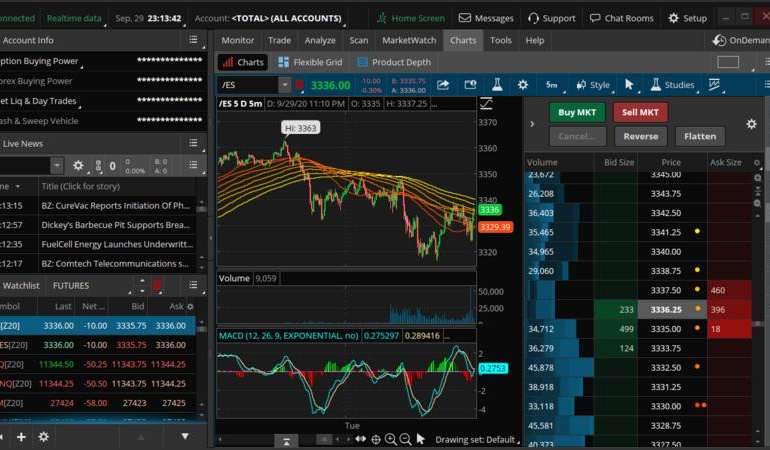This screenshot has height=450, width=770.
Task: Expand the news symbol dropdown arrow
Action: (x=57, y=166)
